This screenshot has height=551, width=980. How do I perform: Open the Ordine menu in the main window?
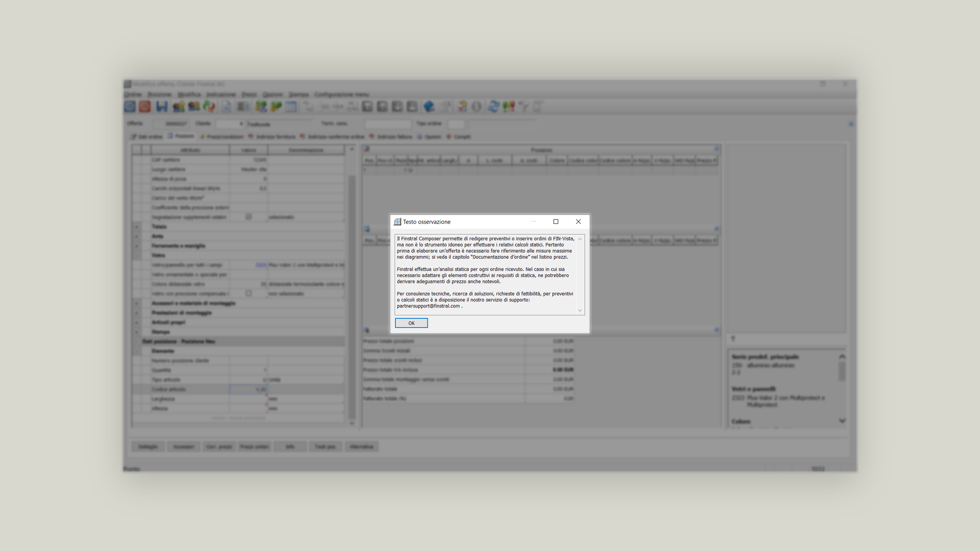(x=133, y=94)
